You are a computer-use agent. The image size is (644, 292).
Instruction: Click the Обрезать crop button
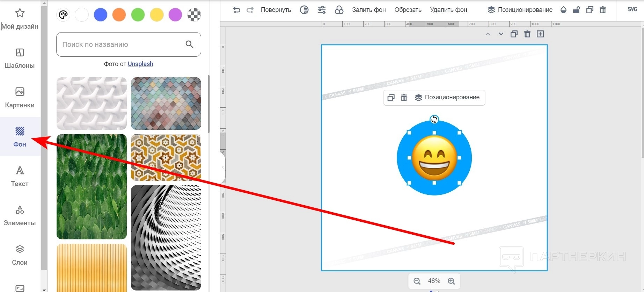408,10
